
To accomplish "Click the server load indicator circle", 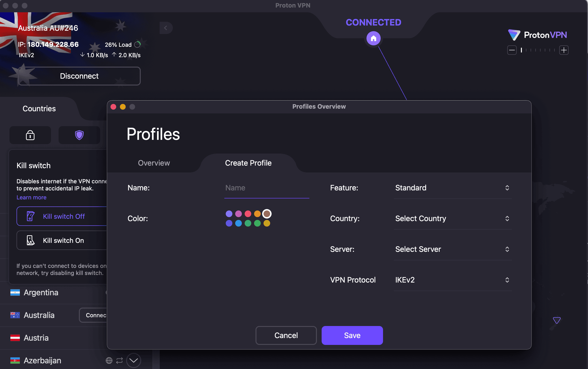I will (x=137, y=44).
